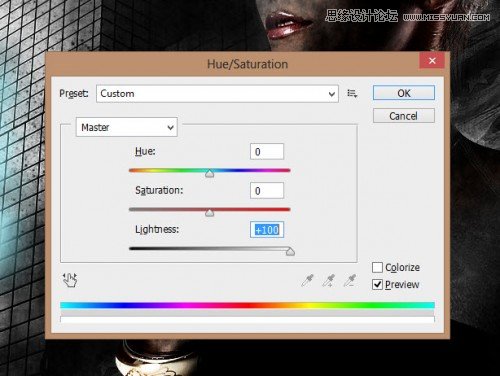The image size is (500, 376).
Task: Click the Lightness slider handle
Action: click(290, 251)
